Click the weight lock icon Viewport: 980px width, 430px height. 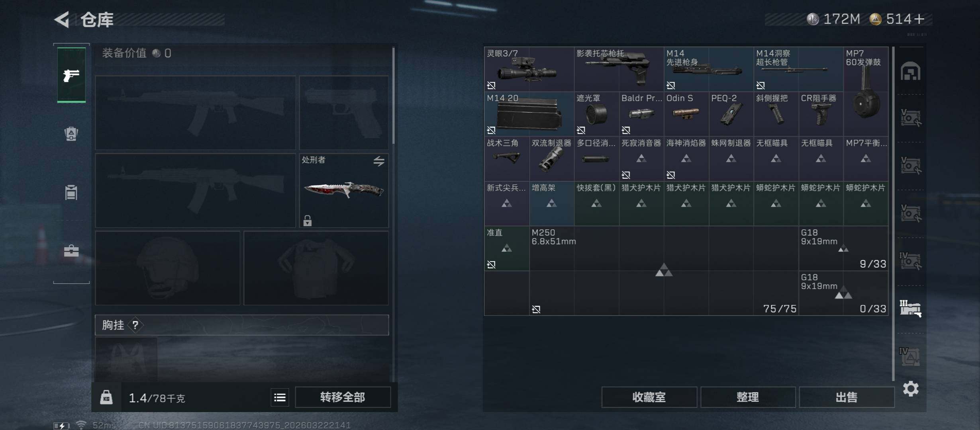(106, 397)
